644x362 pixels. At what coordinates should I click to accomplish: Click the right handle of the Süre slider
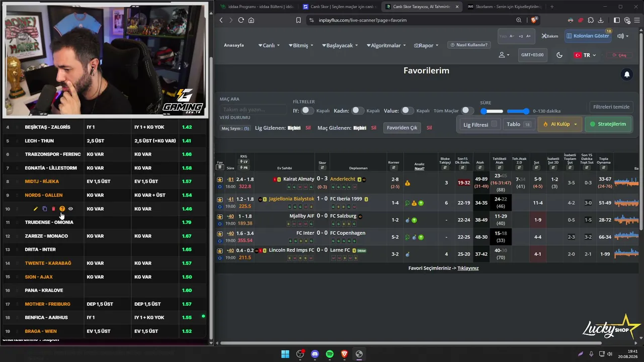click(x=526, y=111)
